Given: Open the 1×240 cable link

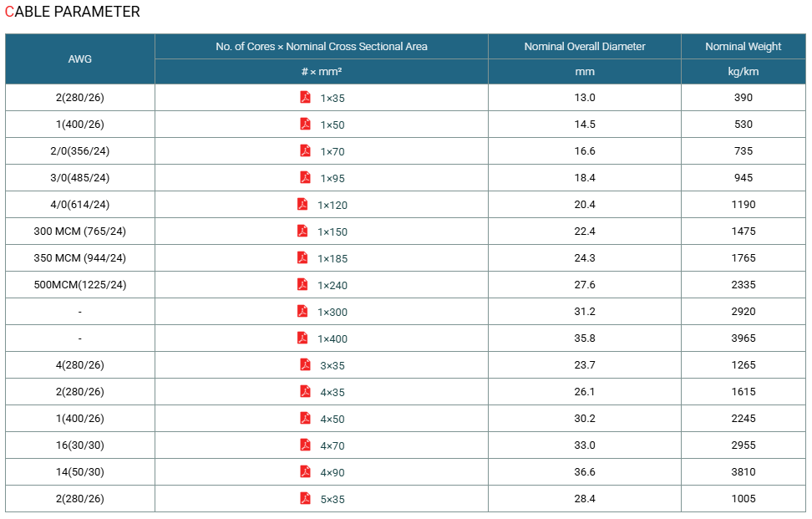Looking at the screenshot, I should click(x=332, y=285).
